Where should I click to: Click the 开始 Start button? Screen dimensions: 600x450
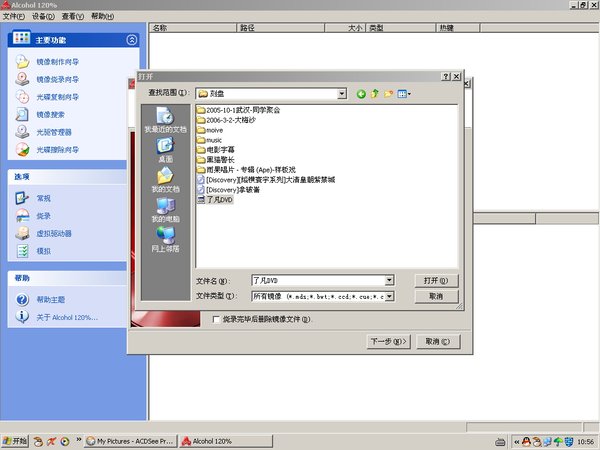pyautogui.click(x=15, y=442)
